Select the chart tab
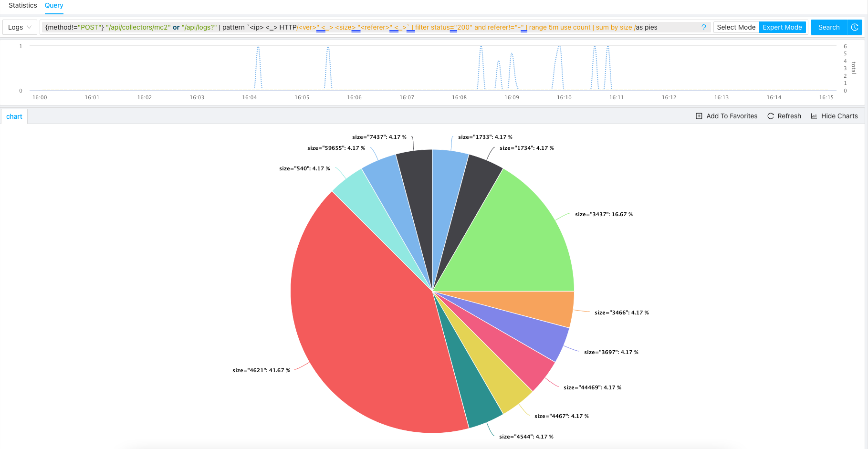The height and width of the screenshot is (449, 868). point(14,116)
